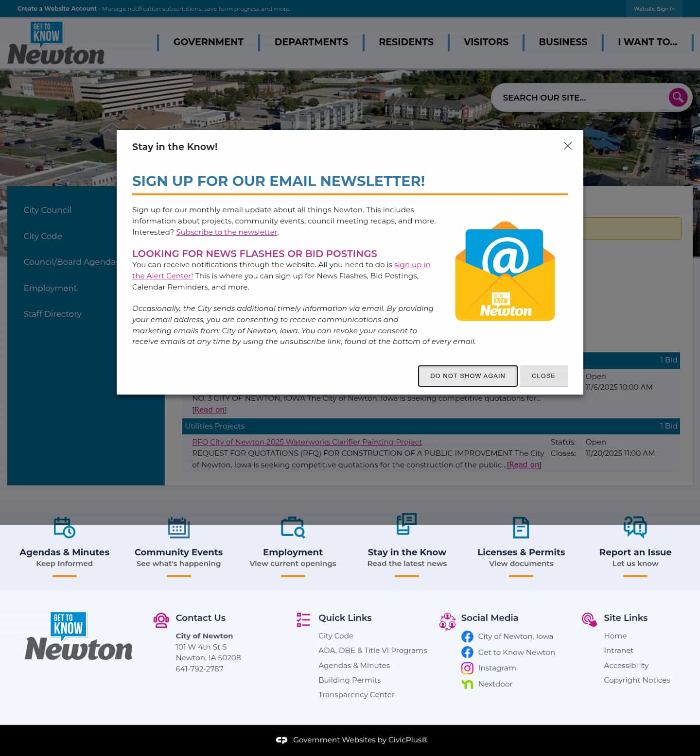Dismiss the newsletter popup with the X
Screen dimensions: 700x756
coord(567,146)
